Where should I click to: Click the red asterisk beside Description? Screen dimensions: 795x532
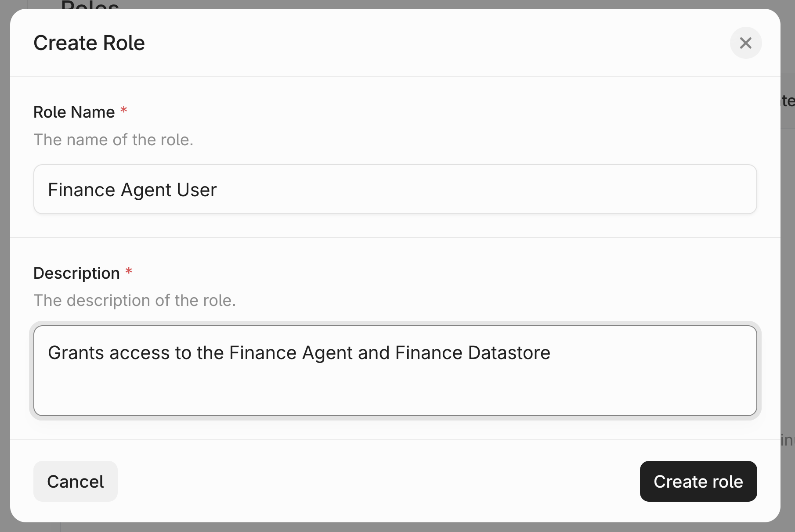click(129, 271)
